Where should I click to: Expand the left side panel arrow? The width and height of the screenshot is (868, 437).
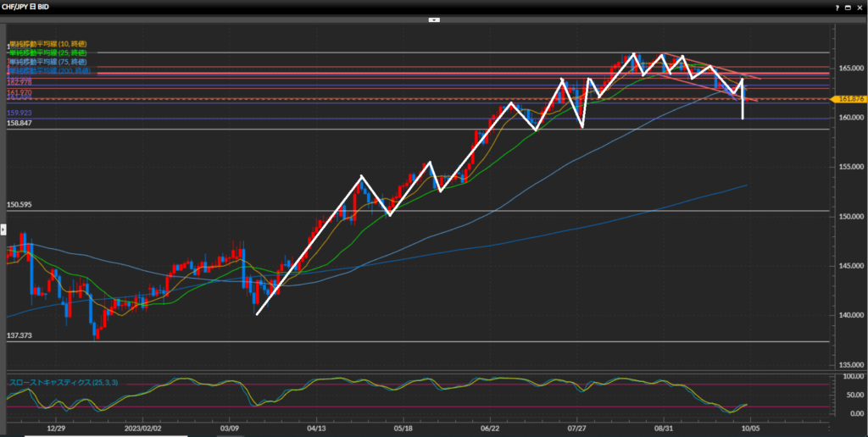3,229
